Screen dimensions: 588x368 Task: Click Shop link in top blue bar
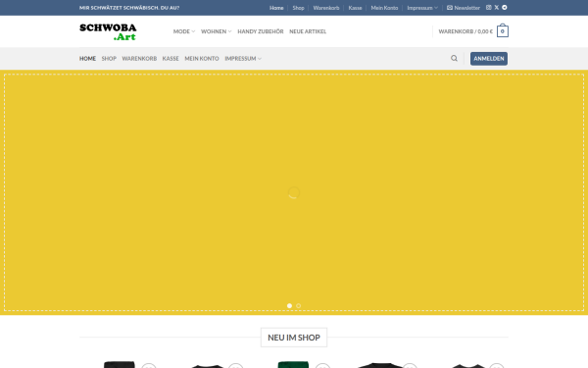point(298,8)
